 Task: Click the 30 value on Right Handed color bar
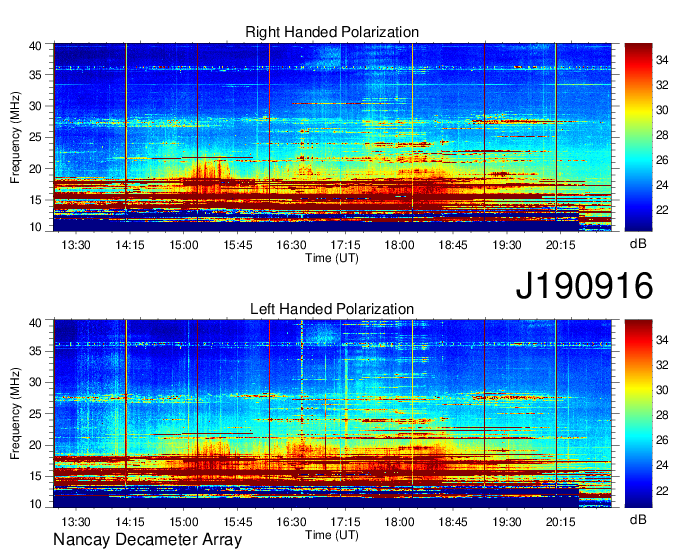click(662, 110)
